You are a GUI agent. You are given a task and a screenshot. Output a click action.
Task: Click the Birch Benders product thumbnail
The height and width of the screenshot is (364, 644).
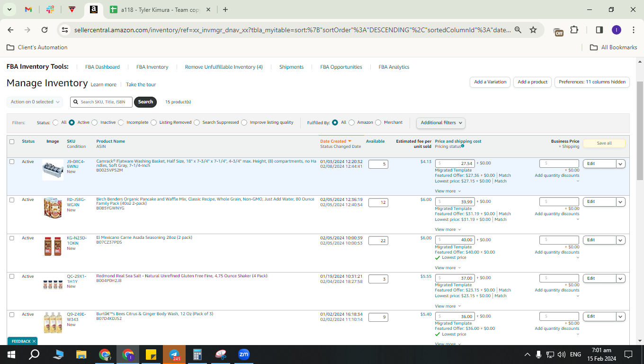click(x=53, y=208)
